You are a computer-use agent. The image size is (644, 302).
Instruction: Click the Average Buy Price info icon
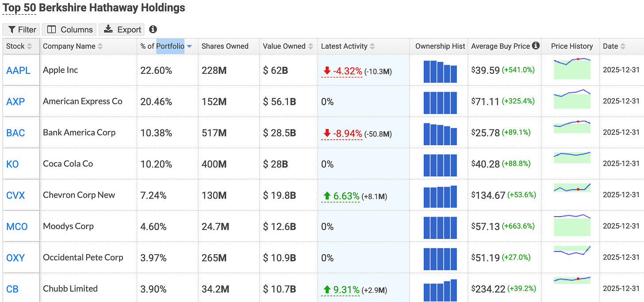click(536, 46)
